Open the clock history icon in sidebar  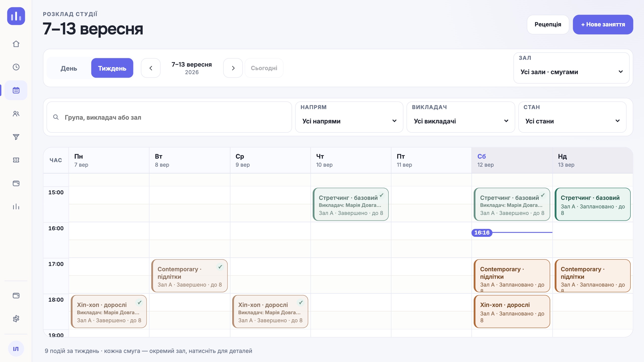pyautogui.click(x=16, y=67)
